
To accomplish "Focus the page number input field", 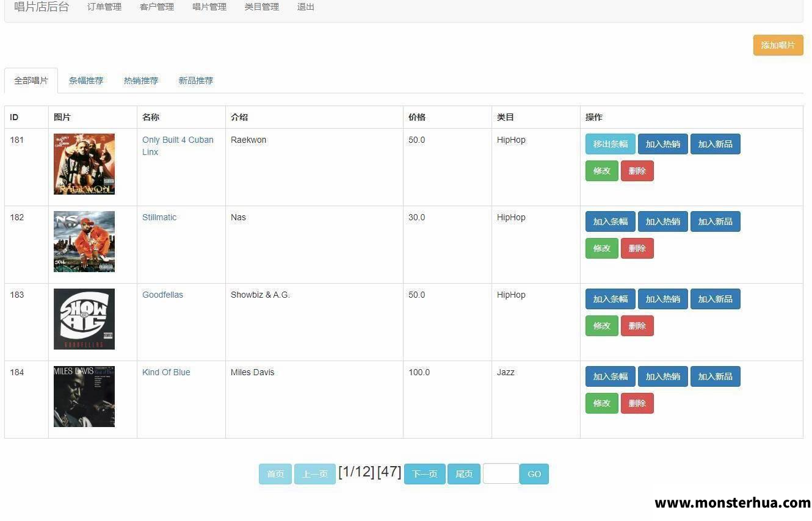I will click(501, 474).
